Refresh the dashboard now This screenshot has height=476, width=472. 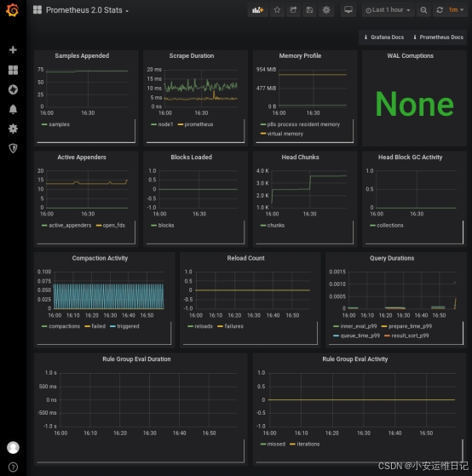[440, 10]
